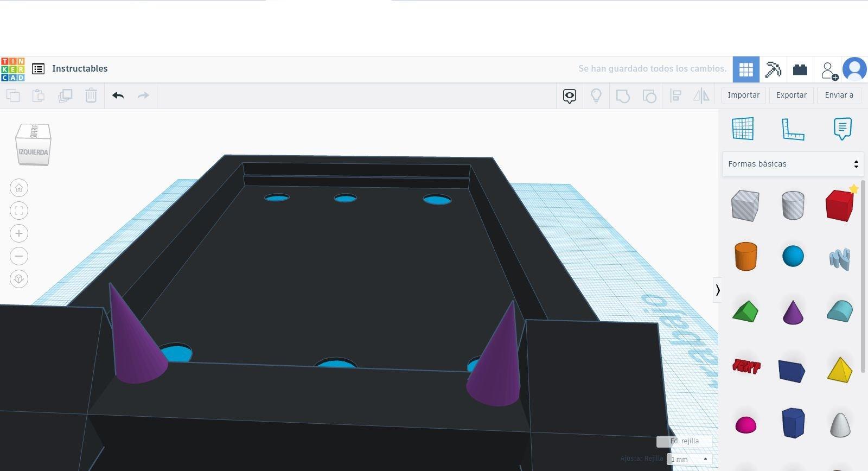The width and height of the screenshot is (868, 471).
Task: Select the teal Round Roof shape
Action: pos(840,311)
